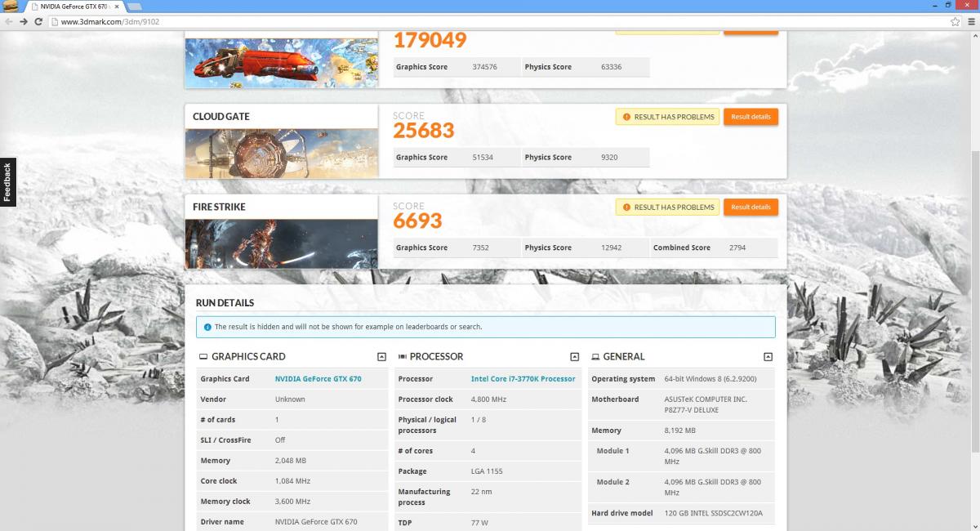Click the browser forward arrow
Viewport: 980px width, 531px height.
click(x=24, y=21)
